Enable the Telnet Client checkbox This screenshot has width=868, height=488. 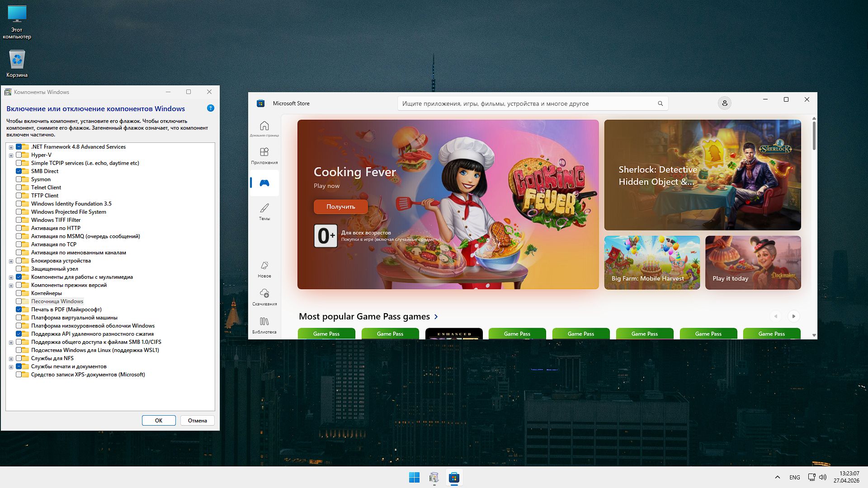coord(19,187)
